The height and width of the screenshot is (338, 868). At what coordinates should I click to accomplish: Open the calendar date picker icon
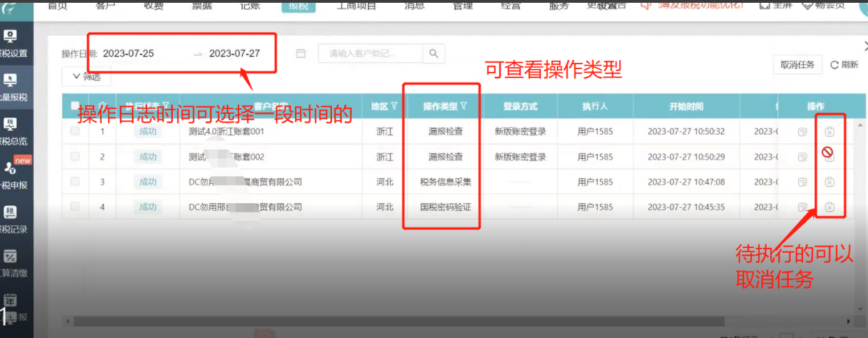(x=301, y=54)
